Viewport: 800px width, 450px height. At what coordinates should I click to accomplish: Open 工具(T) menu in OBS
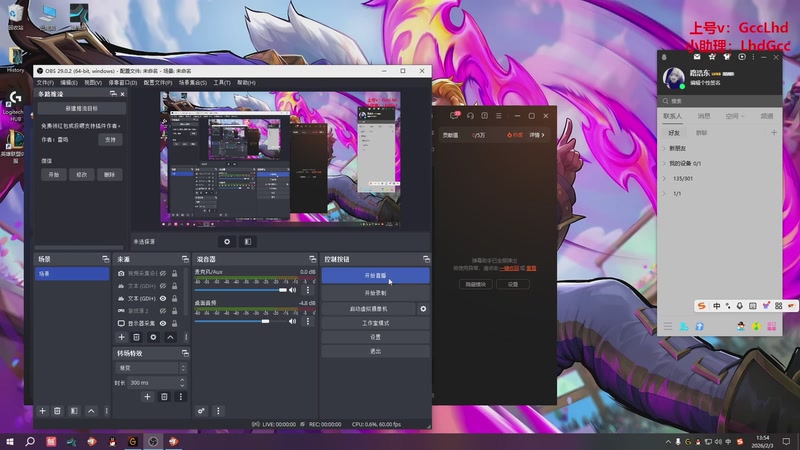click(221, 83)
